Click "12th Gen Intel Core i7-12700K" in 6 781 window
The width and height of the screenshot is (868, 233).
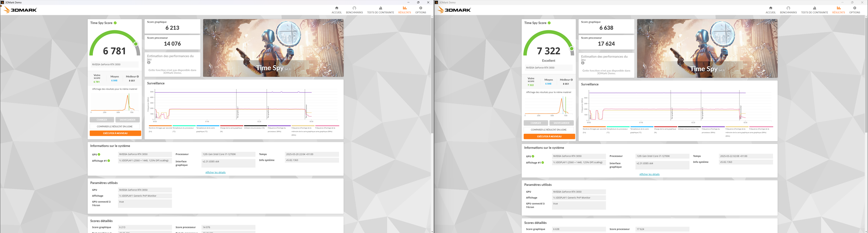pyautogui.click(x=229, y=154)
